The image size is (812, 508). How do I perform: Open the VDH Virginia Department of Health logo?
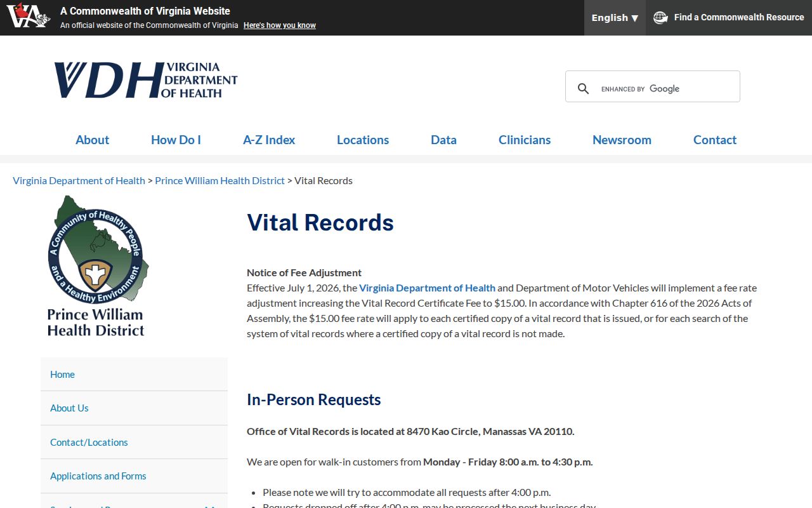pyautogui.click(x=146, y=80)
